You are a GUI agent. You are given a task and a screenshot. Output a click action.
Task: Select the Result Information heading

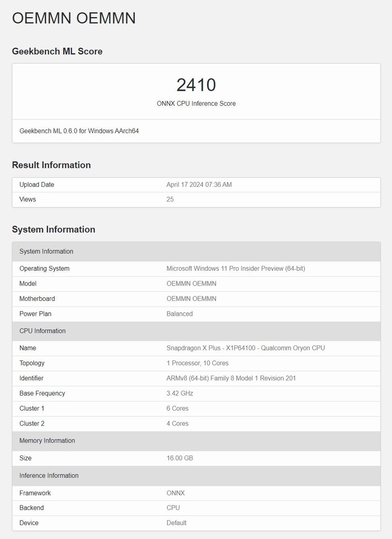[x=51, y=165]
